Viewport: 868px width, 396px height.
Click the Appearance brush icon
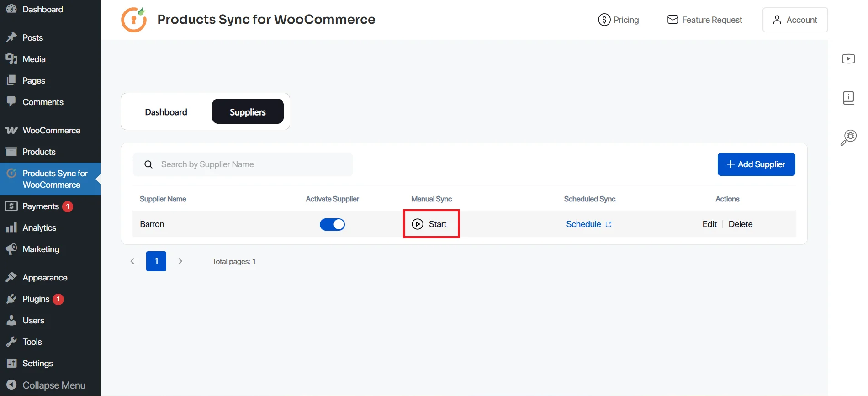(x=11, y=277)
